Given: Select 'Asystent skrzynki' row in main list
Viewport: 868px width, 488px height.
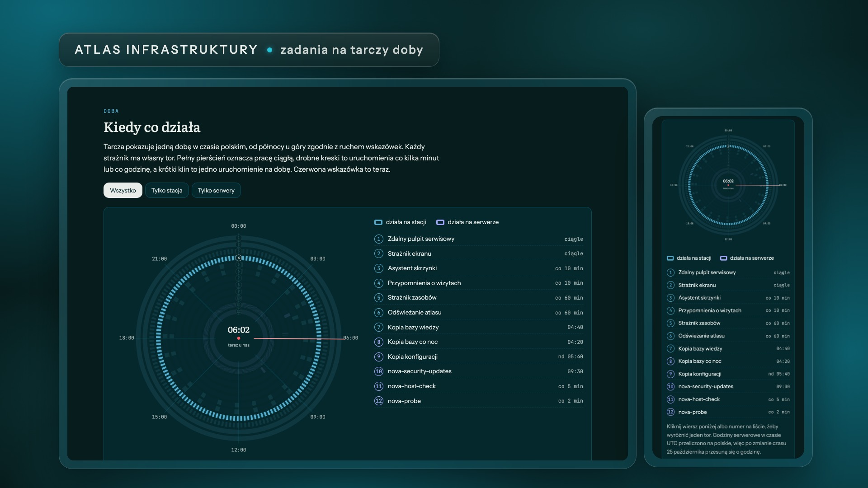Looking at the screenshot, I should 479,268.
